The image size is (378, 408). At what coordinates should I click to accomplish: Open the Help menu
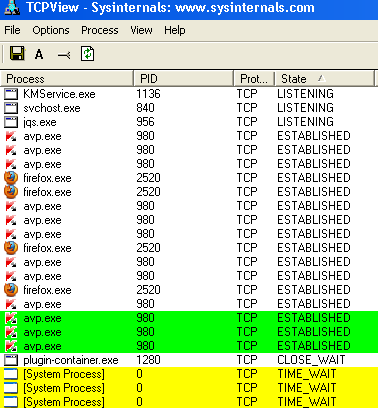pos(175,30)
